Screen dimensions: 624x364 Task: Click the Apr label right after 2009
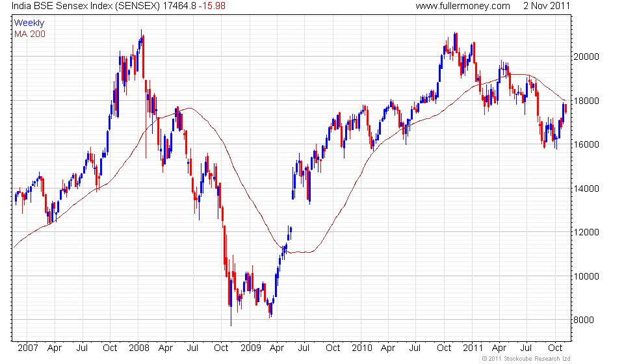tap(277, 348)
